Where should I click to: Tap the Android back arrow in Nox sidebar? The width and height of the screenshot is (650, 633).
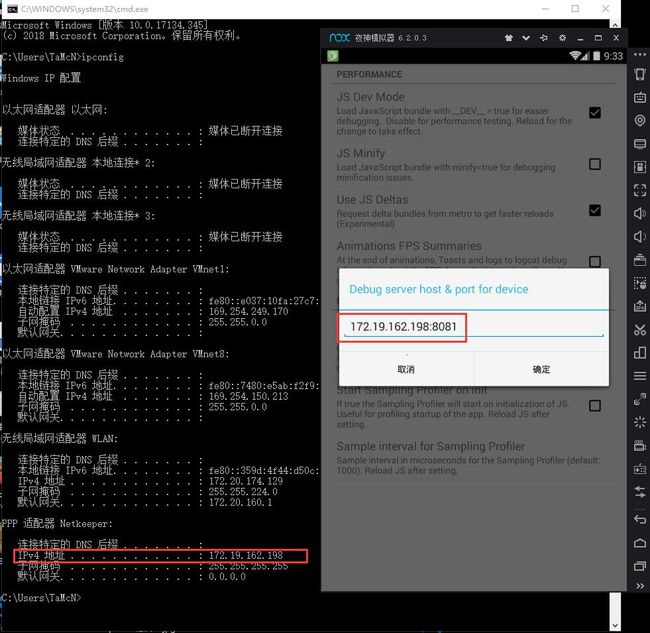click(640, 519)
